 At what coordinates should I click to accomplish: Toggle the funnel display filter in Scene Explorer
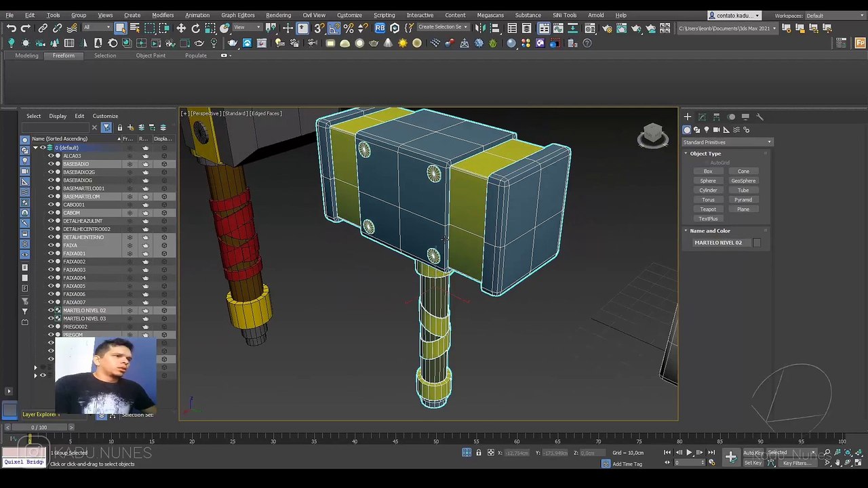(106, 127)
